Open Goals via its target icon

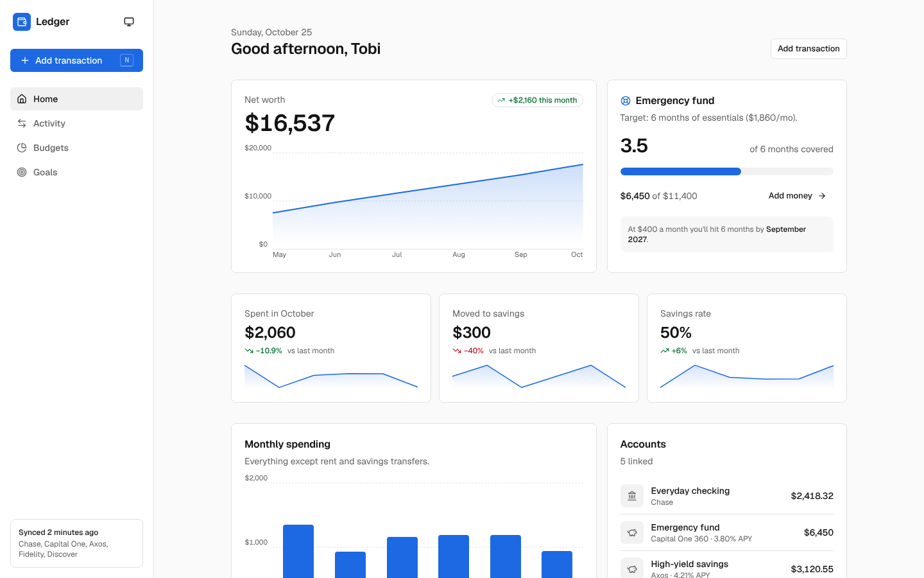(22, 172)
